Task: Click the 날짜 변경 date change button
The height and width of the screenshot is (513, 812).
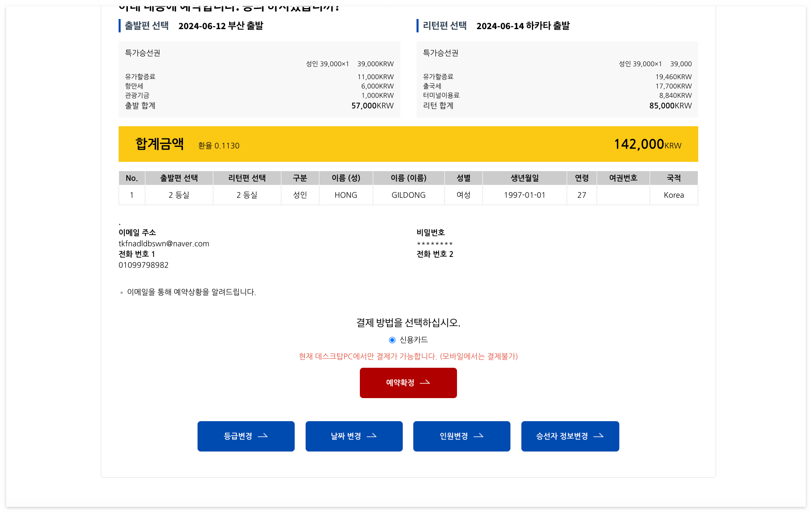Action: pyautogui.click(x=354, y=436)
